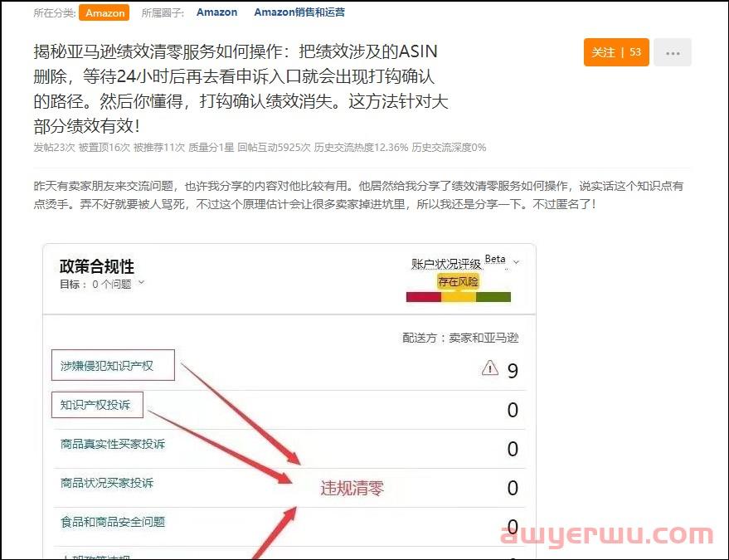Click the 配送方：卖家和亚马逊 label

(460, 338)
